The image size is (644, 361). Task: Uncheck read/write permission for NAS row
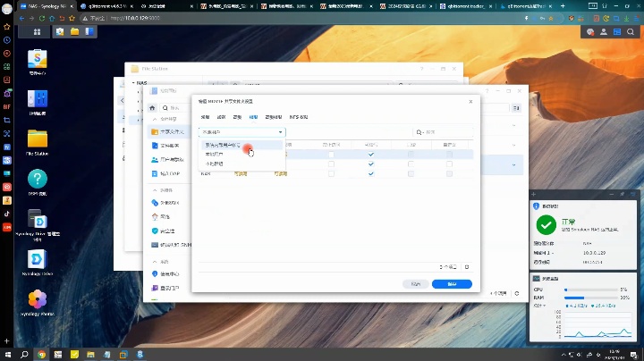click(x=371, y=174)
